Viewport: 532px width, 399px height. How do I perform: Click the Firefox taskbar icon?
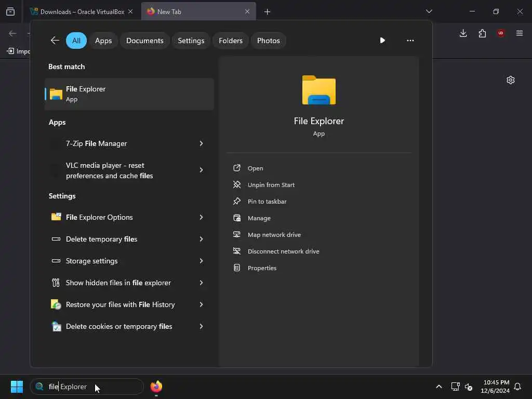(156, 387)
